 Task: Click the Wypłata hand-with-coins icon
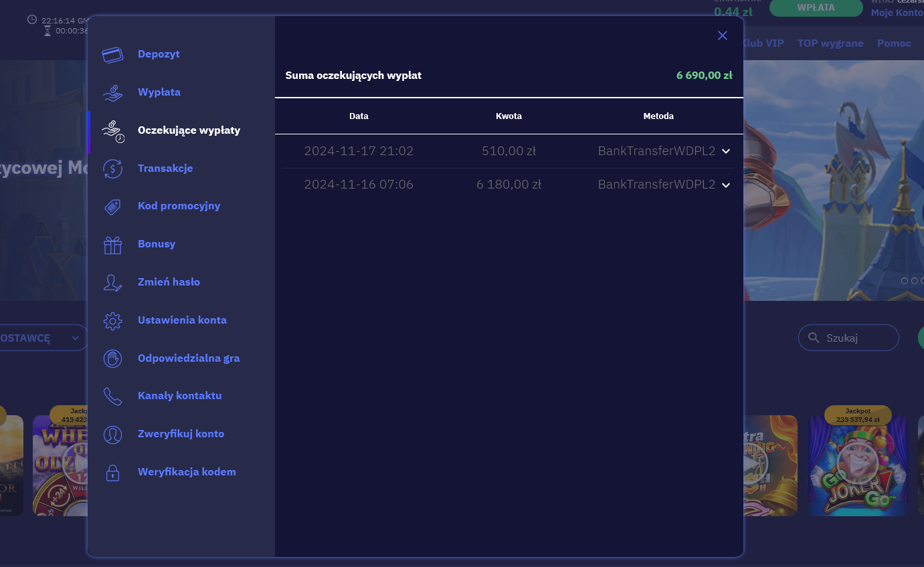(x=112, y=92)
